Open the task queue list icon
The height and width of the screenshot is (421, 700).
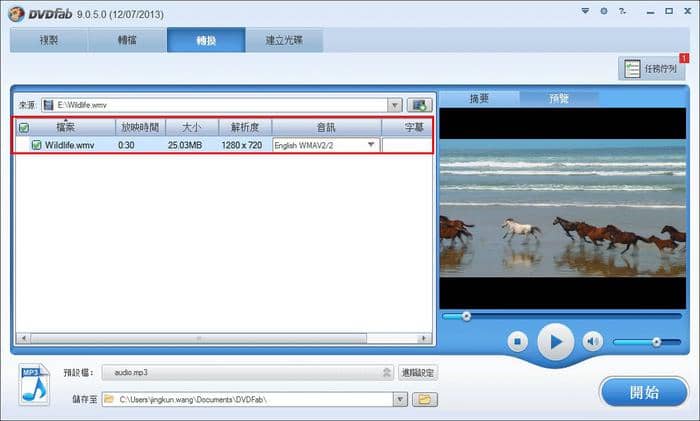point(632,69)
